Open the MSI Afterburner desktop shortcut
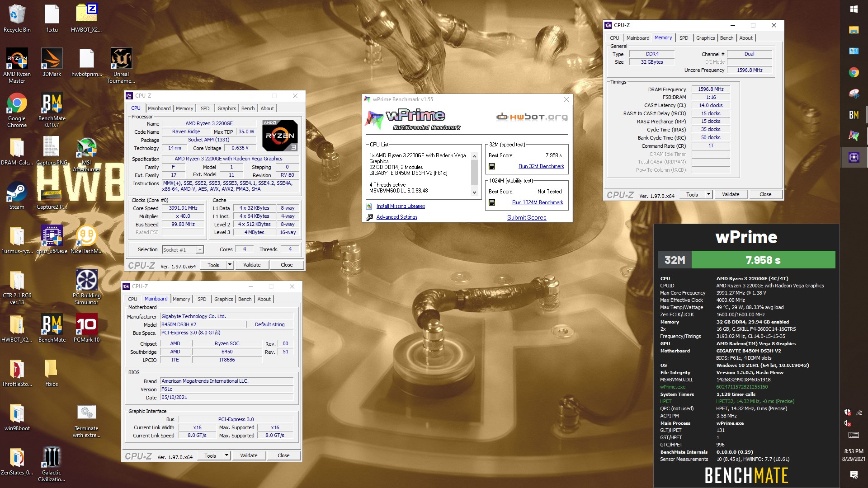Image resolution: width=868 pixels, height=488 pixels. 86,154
